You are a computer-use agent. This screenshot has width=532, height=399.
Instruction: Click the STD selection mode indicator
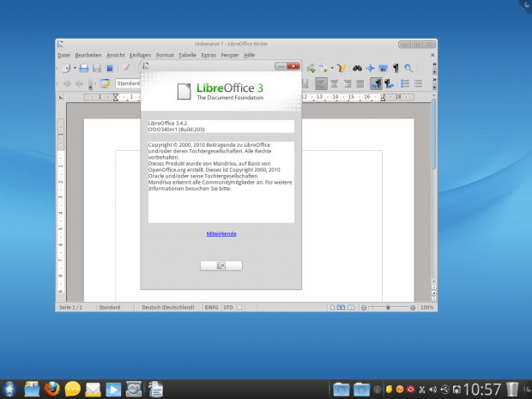tap(228, 307)
